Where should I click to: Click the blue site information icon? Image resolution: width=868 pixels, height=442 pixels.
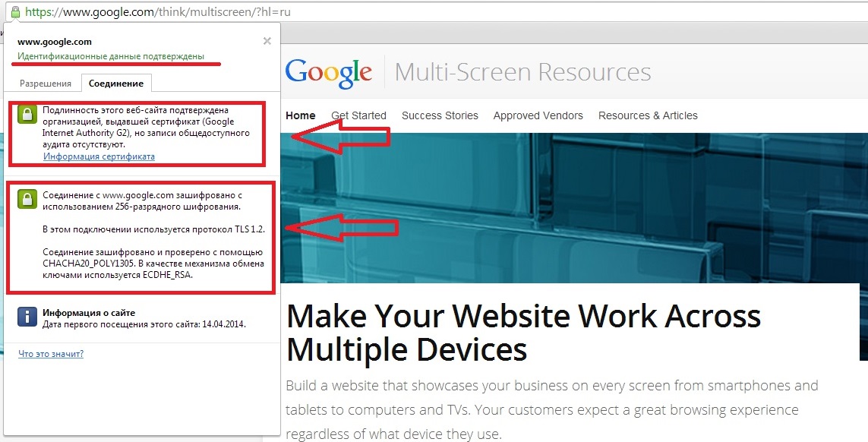pos(27,317)
